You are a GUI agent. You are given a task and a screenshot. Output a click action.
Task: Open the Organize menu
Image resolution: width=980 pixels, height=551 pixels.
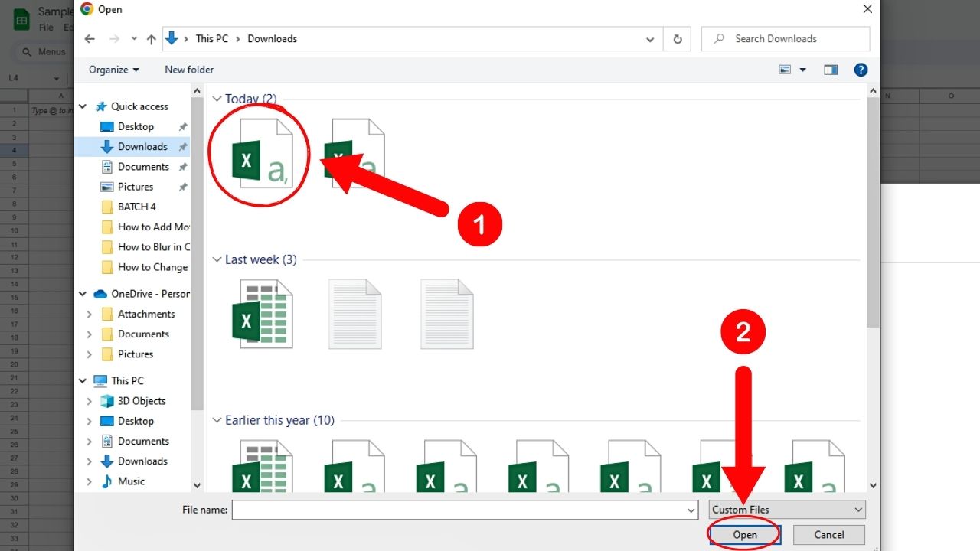113,70
